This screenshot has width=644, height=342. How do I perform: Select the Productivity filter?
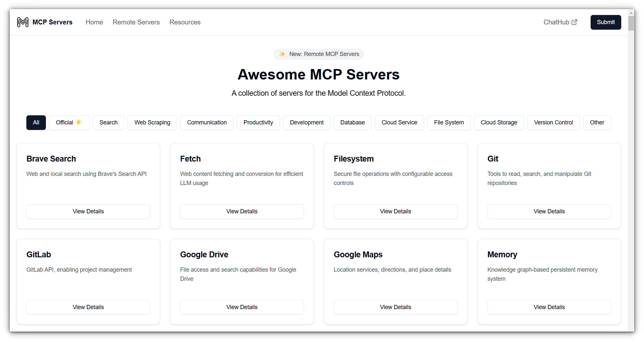pyautogui.click(x=258, y=122)
